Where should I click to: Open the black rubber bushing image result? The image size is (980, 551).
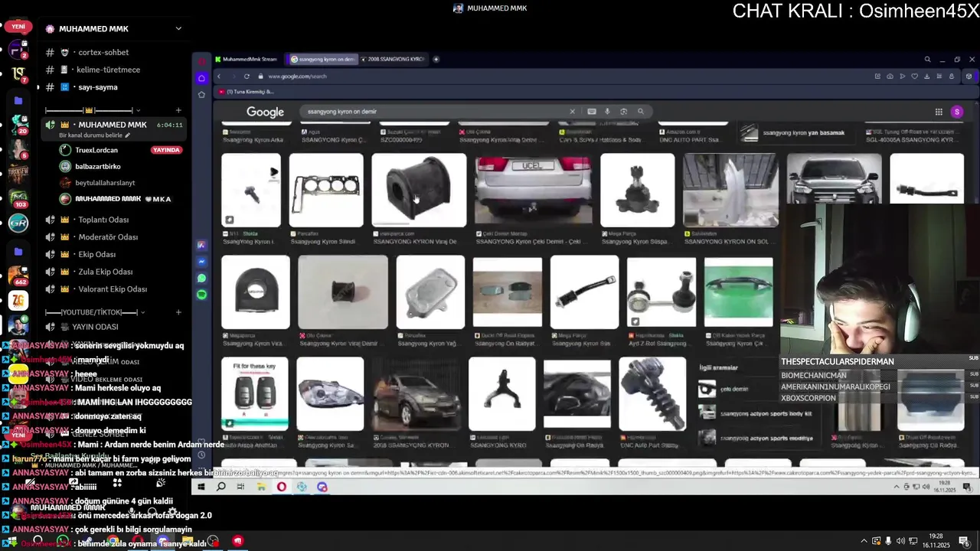click(x=419, y=190)
